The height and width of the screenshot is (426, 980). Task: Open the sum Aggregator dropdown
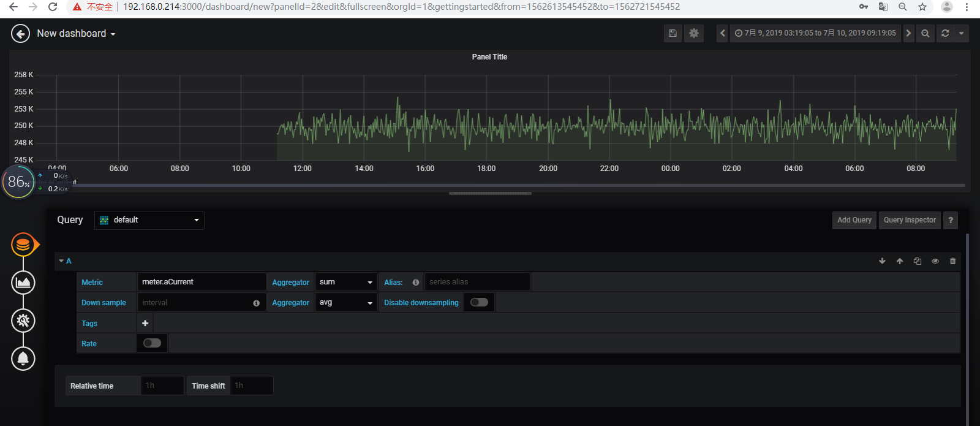point(346,282)
